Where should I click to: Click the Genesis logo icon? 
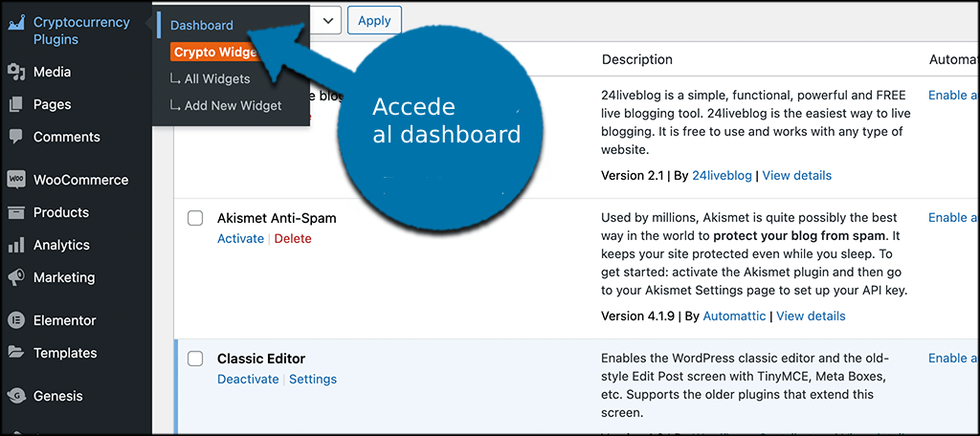[15, 396]
